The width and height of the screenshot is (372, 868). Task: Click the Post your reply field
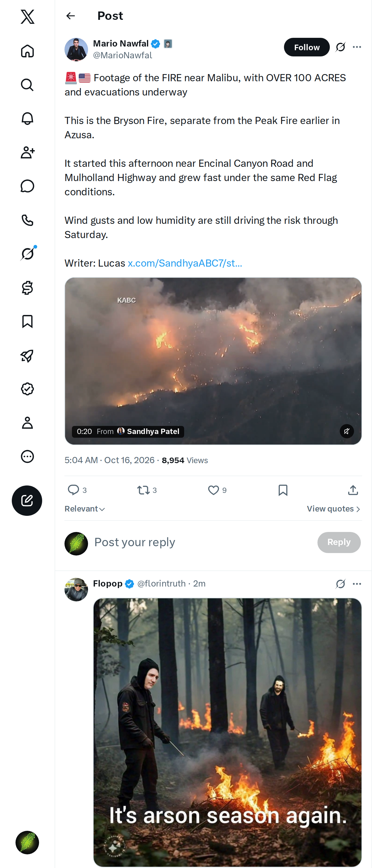(x=202, y=542)
